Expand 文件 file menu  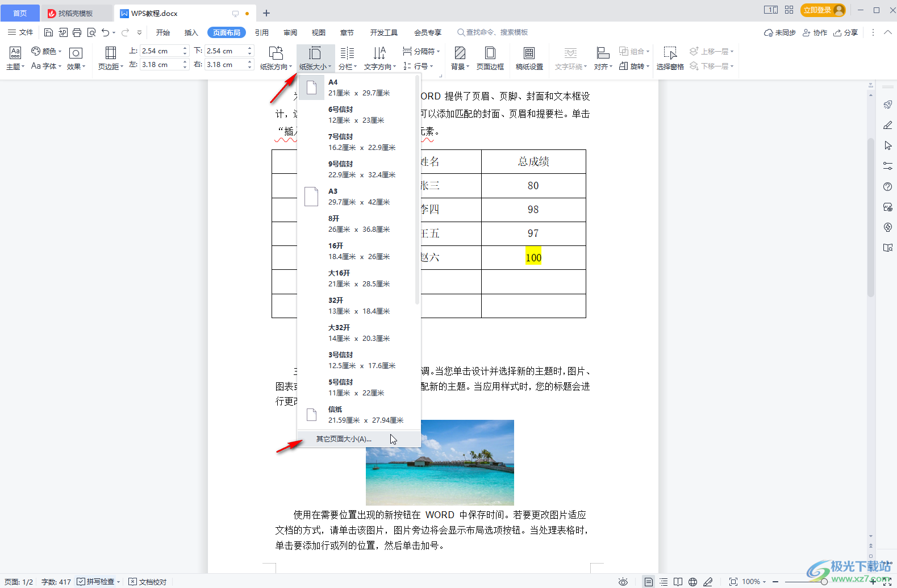point(20,32)
